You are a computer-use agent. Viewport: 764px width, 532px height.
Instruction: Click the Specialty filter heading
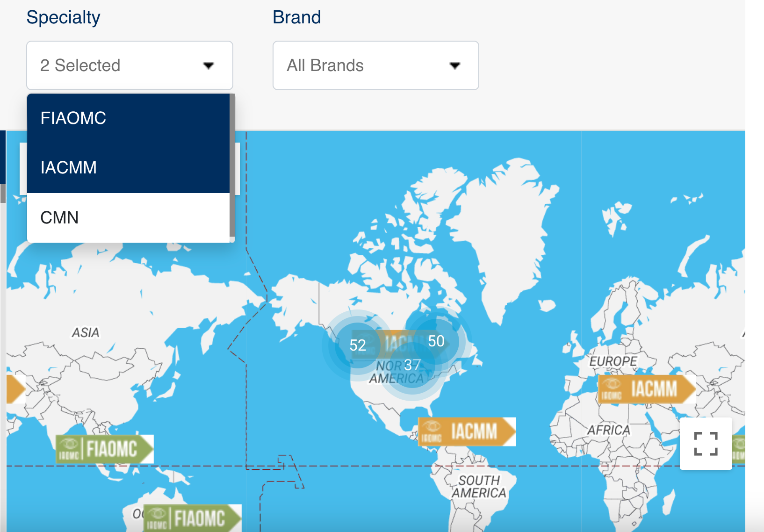(64, 18)
